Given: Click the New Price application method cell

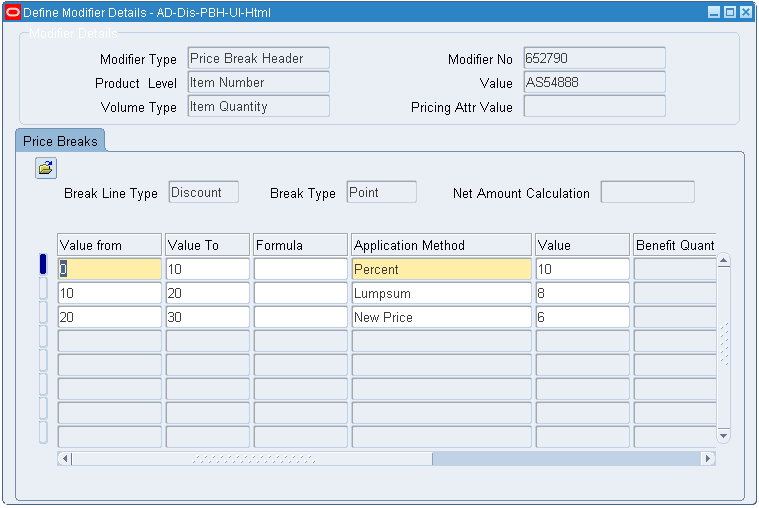Looking at the screenshot, I should coord(441,317).
